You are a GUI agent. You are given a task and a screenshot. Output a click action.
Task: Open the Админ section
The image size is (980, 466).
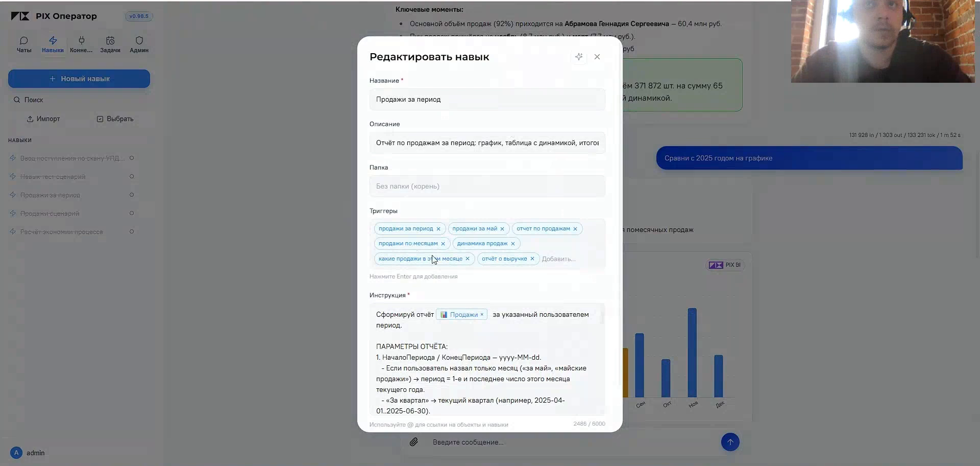click(x=139, y=44)
